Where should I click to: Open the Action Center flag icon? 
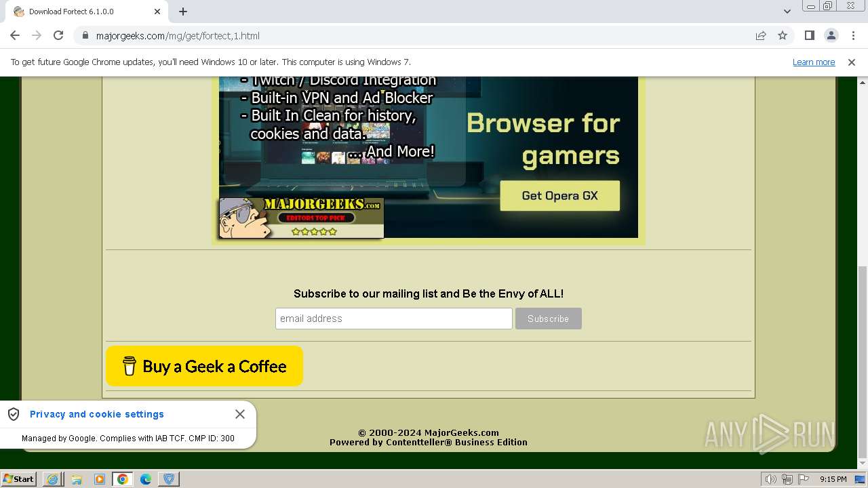tap(802, 479)
